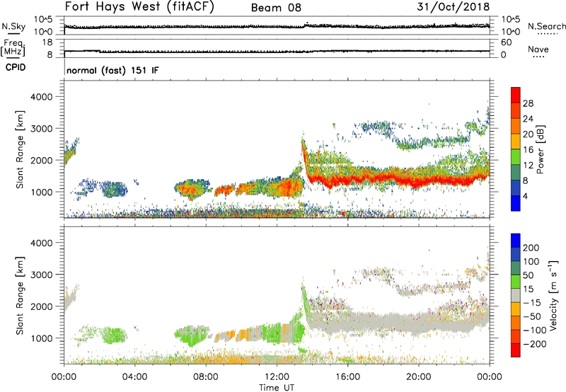Pick the gray −15 to 15 Velocity swatch
This screenshot has height=392, width=566.
[516, 296]
